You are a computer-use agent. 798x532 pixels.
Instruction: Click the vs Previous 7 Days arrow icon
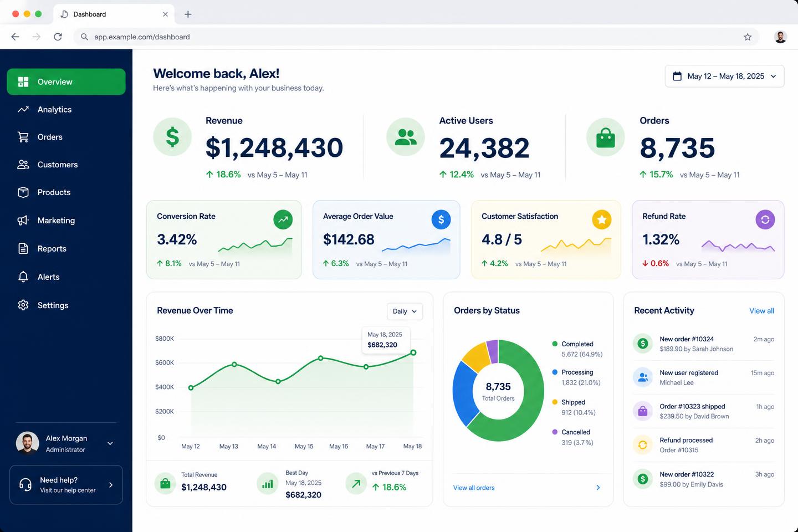point(356,484)
